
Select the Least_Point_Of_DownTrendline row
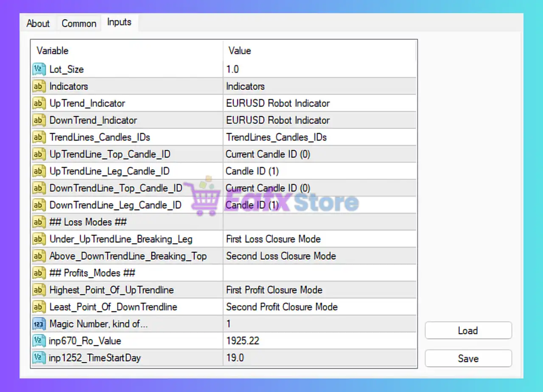click(113, 307)
